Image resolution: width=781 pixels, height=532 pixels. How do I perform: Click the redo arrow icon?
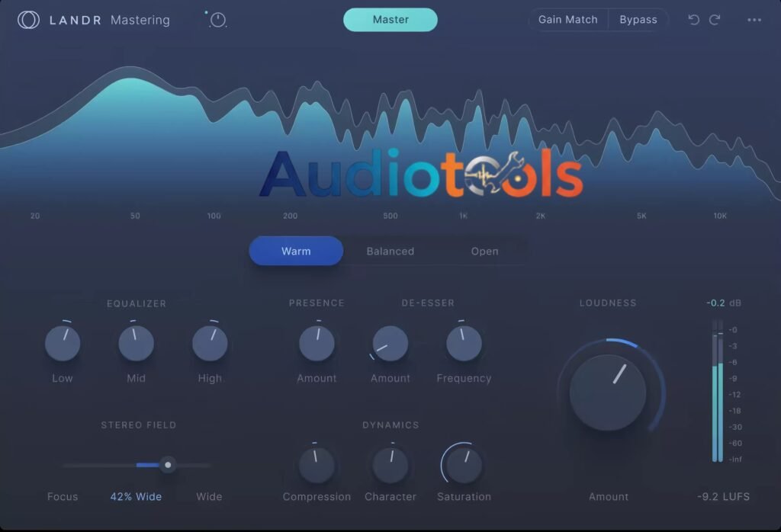click(x=715, y=19)
